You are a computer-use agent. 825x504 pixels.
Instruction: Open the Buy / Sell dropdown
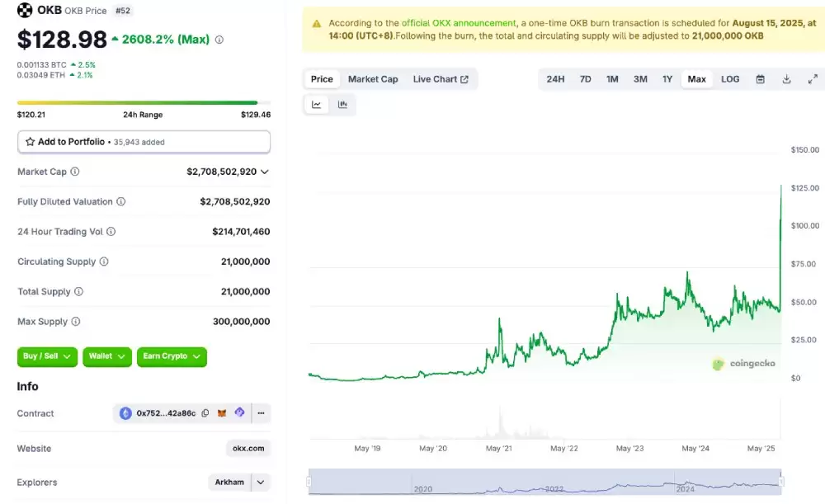(x=47, y=356)
